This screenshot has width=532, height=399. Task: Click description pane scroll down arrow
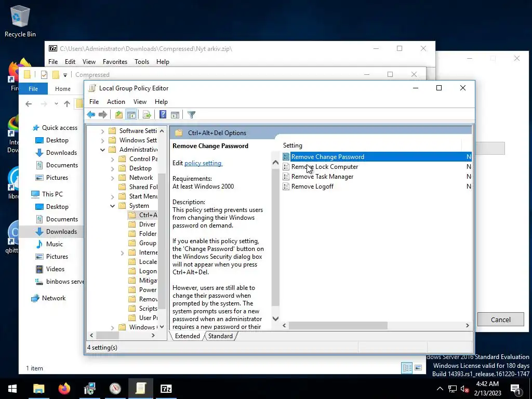click(275, 318)
